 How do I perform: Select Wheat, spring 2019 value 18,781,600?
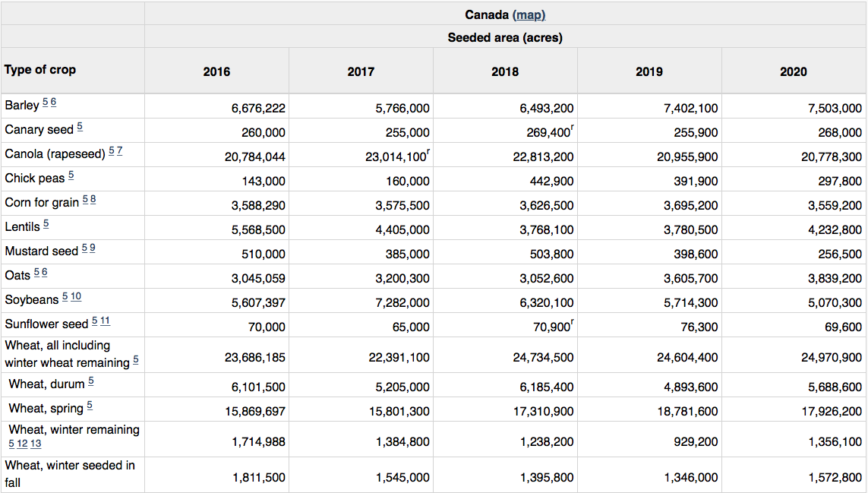[x=687, y=412]
